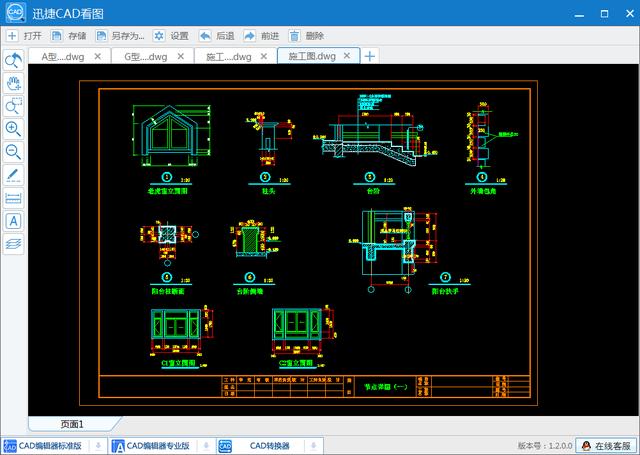Viewport: 640px width, 455px height.
Task: Click the CAD编辑器标准版 label
Action: coord(50,446)
